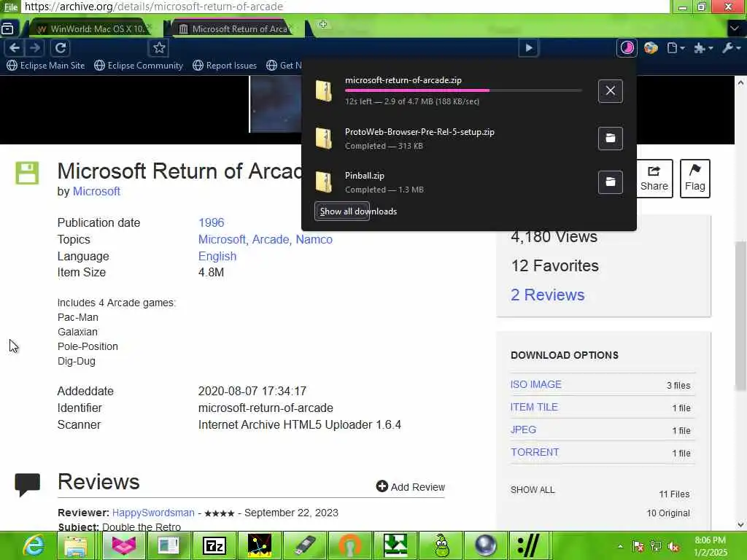The image size is (747, 560).
Task: Flag this item with Flag button
Action: tap(695, 179)
